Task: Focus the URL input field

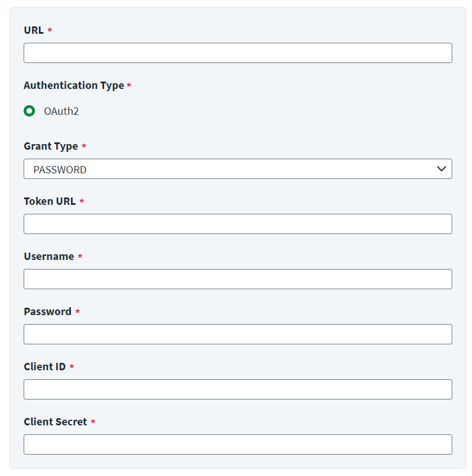Action: pos(238,53)
